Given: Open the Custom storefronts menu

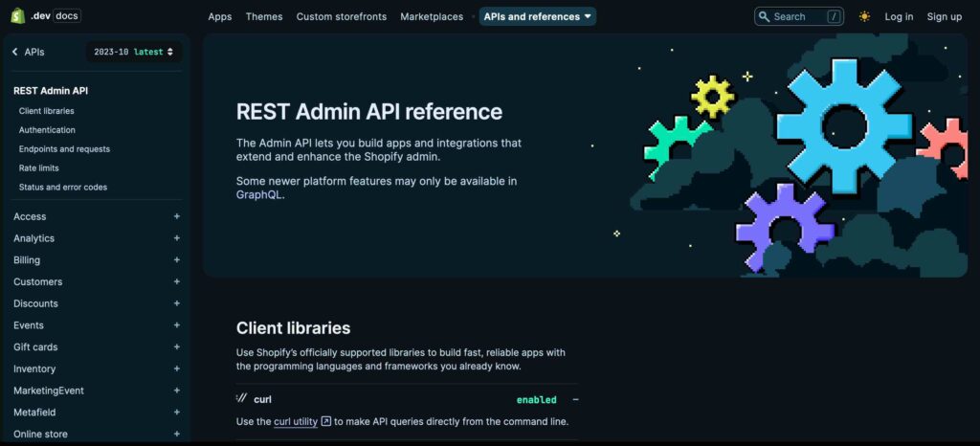Looking at the screenshot, I should [x=342, y=17].
